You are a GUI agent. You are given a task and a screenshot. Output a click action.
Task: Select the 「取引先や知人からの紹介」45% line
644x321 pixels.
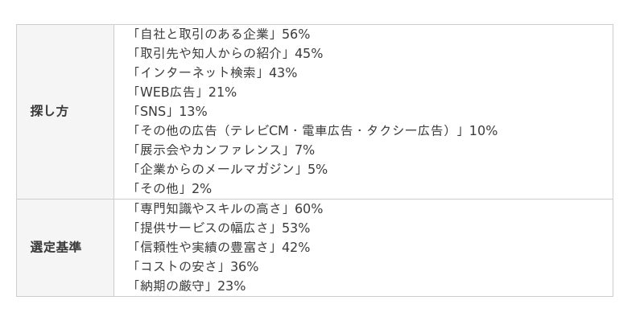227,53
